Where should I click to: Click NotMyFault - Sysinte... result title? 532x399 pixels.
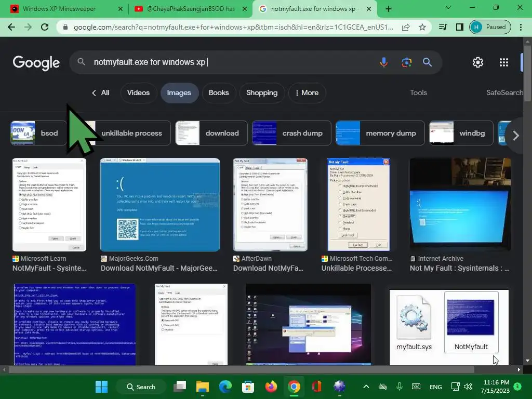[x=49, y=268]
